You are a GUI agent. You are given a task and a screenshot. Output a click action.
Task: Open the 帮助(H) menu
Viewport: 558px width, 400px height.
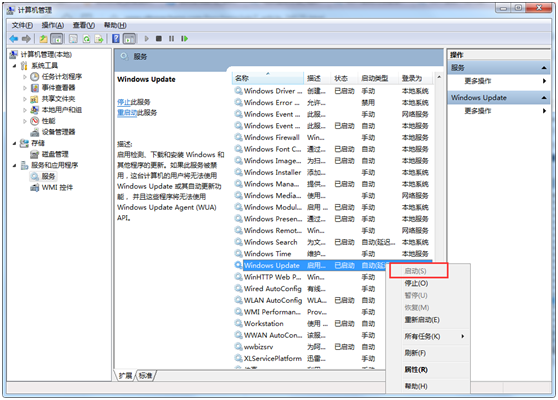(115, 25)
